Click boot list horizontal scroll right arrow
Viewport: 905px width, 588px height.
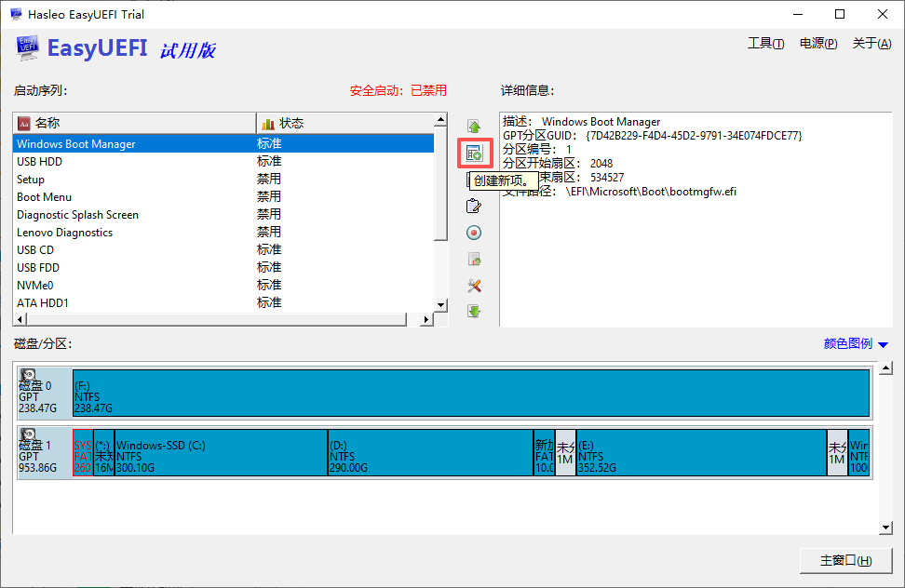click(426, 319)
